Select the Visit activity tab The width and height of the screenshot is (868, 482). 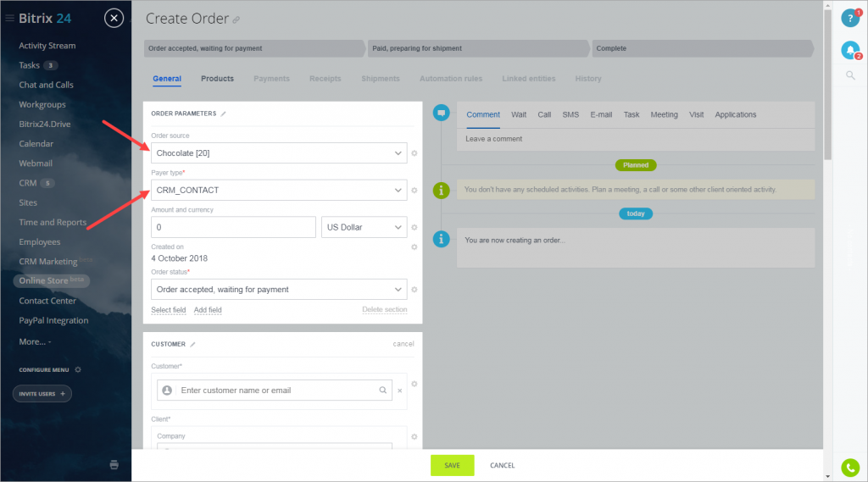click(697, 114)
